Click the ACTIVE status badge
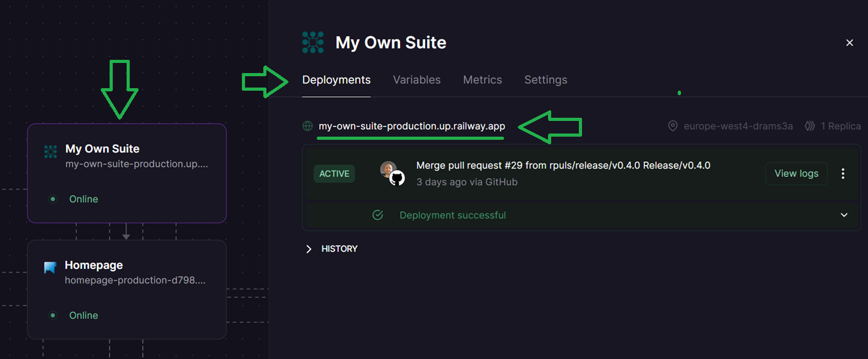 (x=334, y=174)
